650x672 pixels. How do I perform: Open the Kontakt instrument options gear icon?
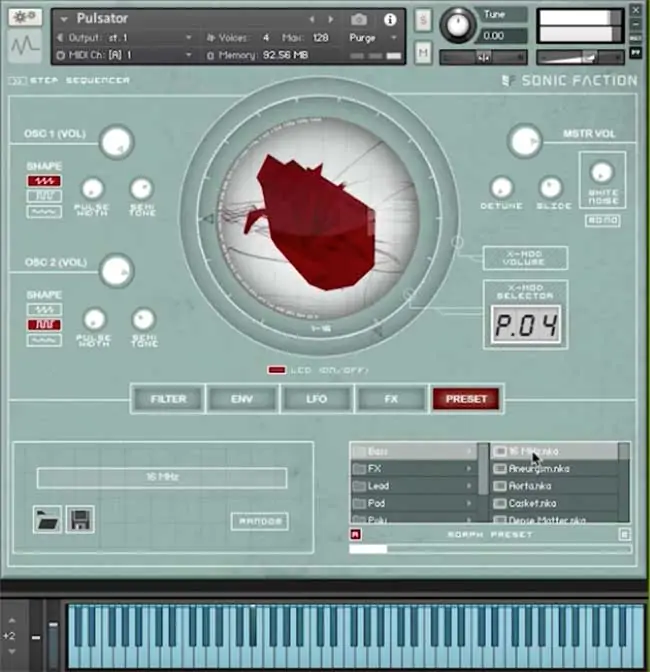click(x=25, y=17)
